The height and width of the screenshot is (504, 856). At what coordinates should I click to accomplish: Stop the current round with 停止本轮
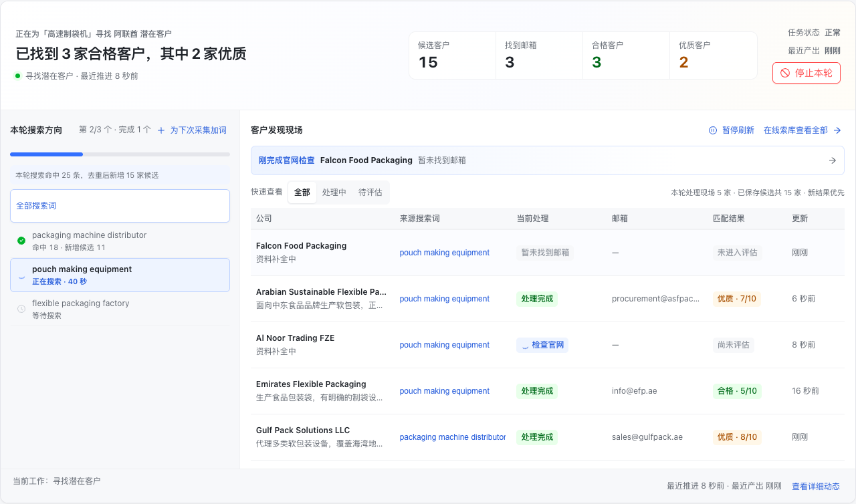point(807,73)
